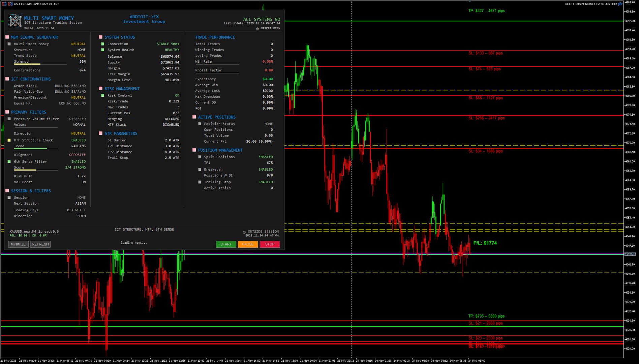Click the HTF Trend progress bar

point(36,149)
